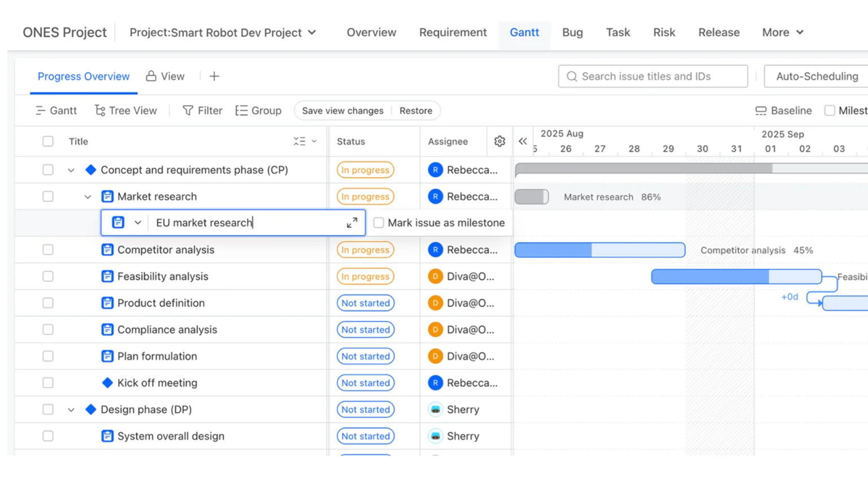Enable the Milestone checkbox in toolbar
Image resolution: width=868 pixels, height=488 pixels.
pos(830,111)
